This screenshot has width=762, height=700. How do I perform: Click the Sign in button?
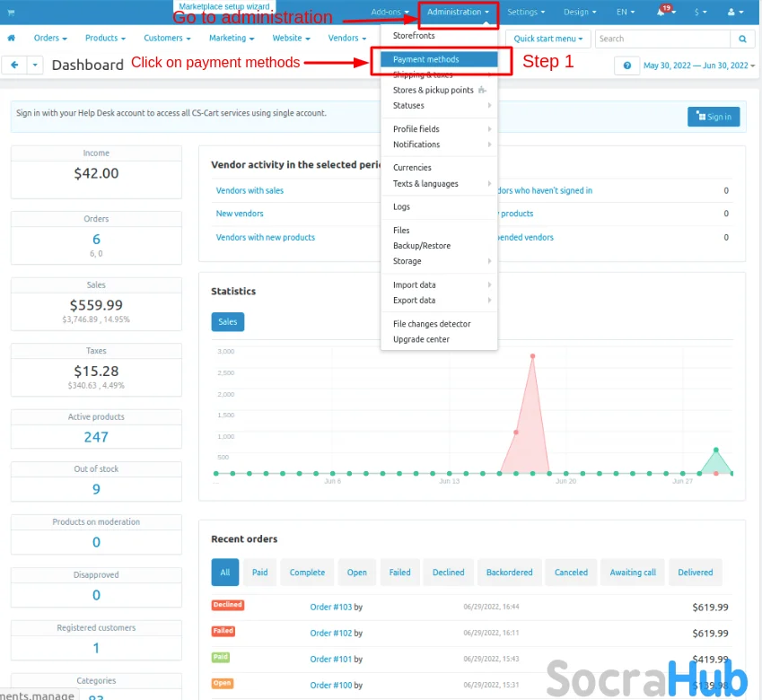click(x=714, y=117)
